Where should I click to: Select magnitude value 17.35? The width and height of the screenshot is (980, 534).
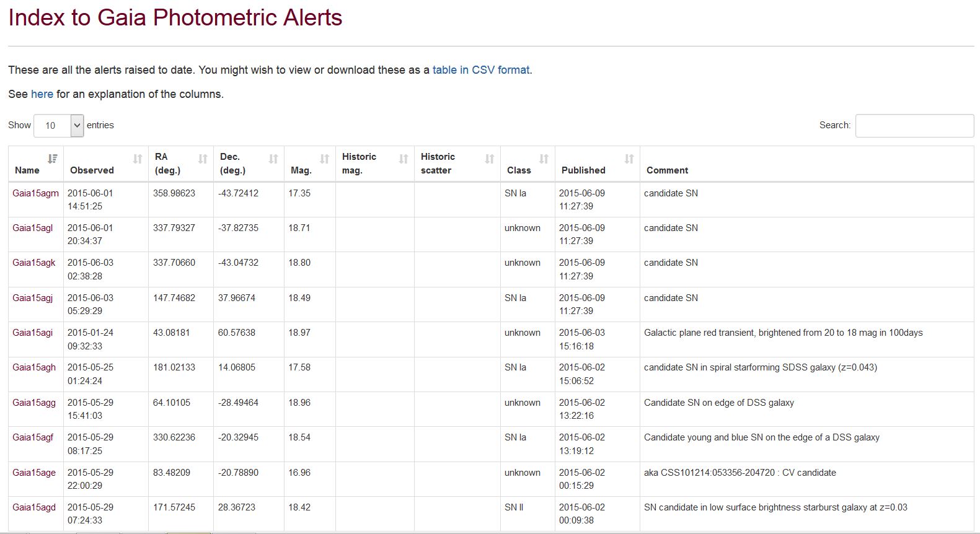(299, 193)
